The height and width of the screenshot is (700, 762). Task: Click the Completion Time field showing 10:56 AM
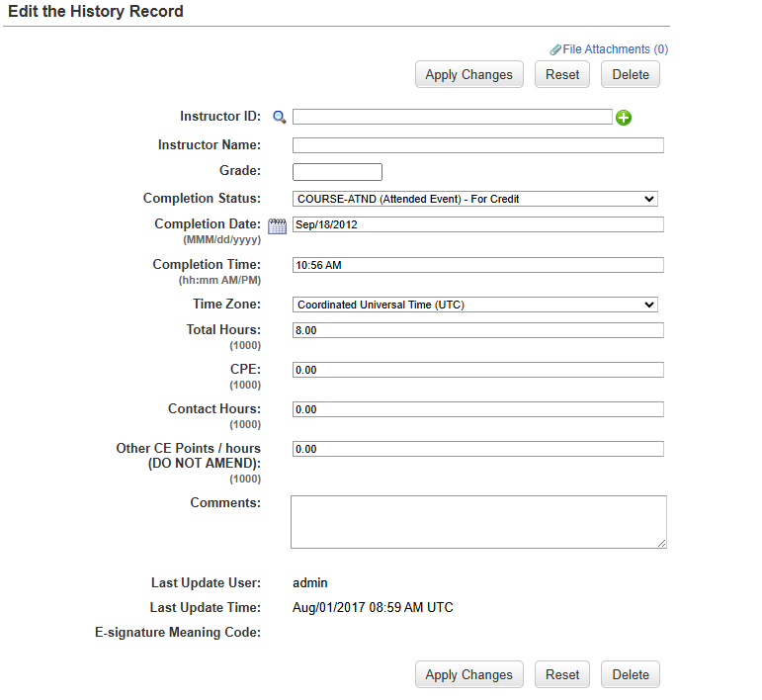click(478, 265)
